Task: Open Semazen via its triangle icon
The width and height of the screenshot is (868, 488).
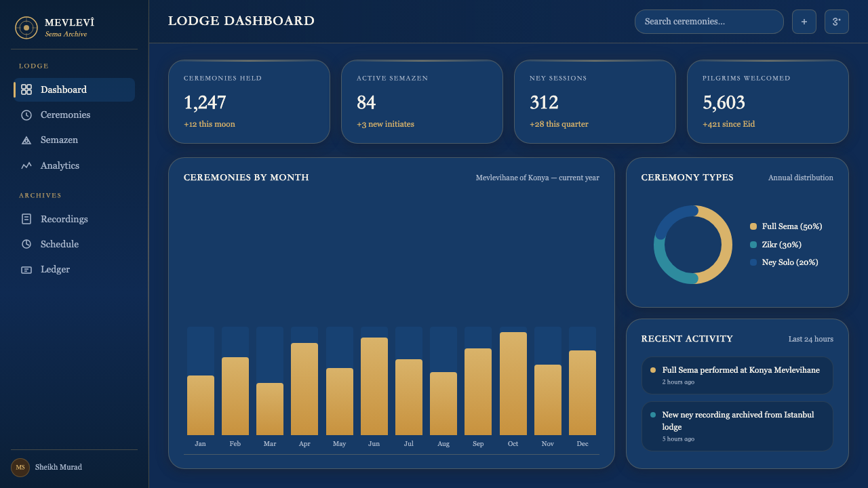Action: [26, 140]
